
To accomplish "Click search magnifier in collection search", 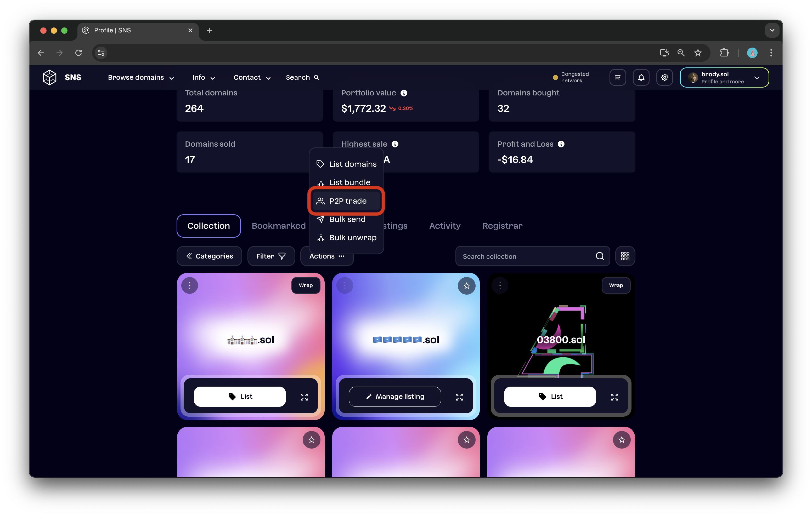I will pyautogui.click(x=600, y=256).
